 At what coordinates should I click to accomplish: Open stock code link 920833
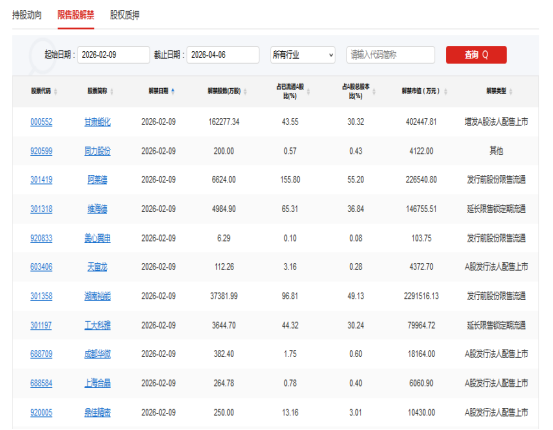(41, 238)
